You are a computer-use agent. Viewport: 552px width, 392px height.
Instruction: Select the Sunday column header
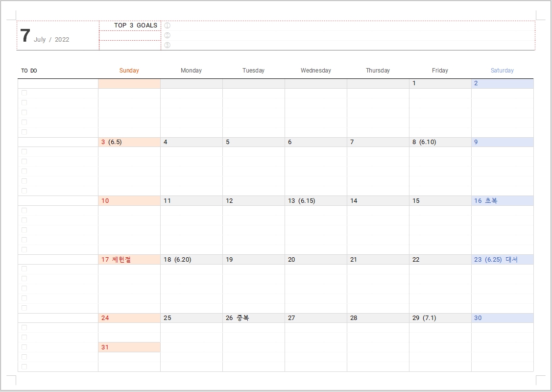tap(129, 71)
